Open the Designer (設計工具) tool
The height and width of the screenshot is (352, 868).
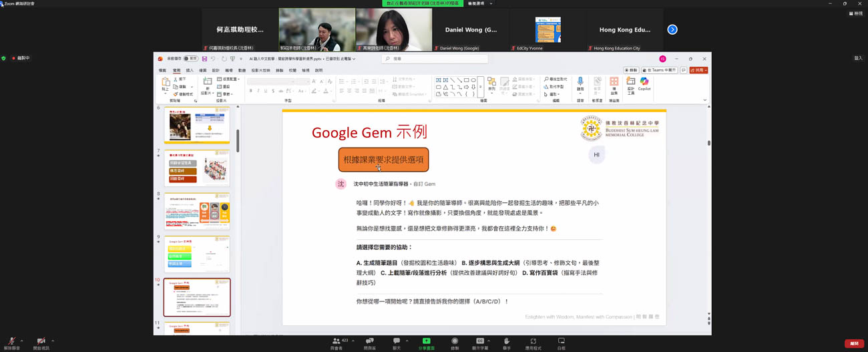(x=630, y=83)
